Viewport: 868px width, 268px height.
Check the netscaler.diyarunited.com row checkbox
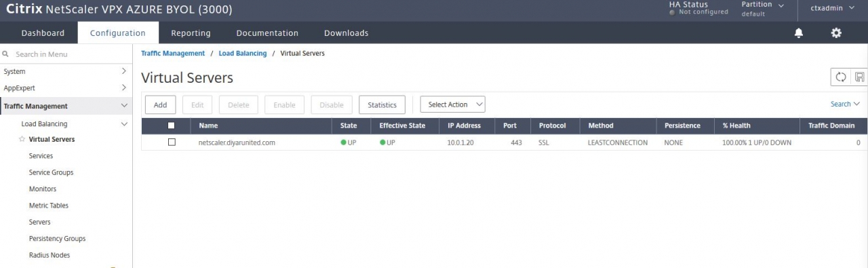tap(172, 142)
